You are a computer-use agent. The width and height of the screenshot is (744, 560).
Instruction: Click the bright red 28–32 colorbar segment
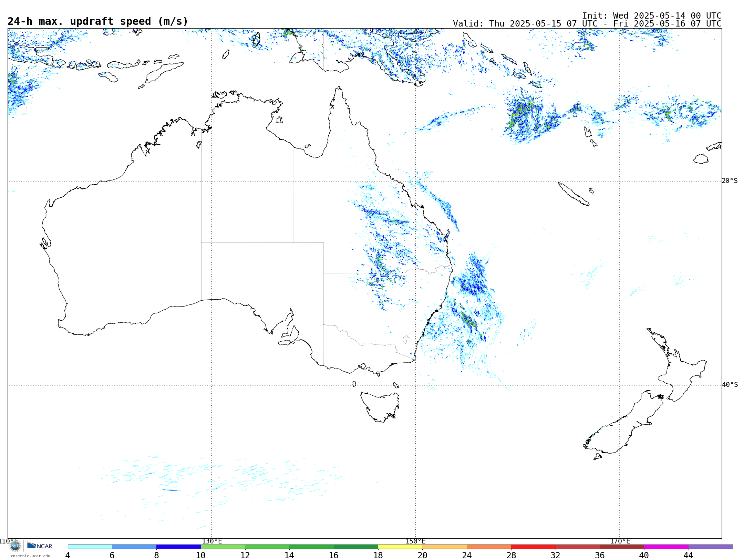(533, 547)
